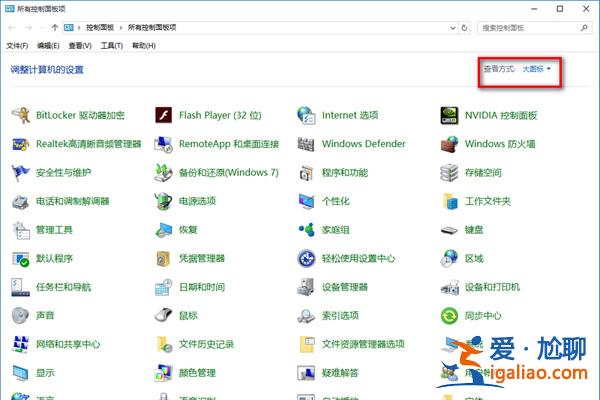Open the Windows Defender wall icon
This screenshot has height=400, width=600.
pos(307,144)
